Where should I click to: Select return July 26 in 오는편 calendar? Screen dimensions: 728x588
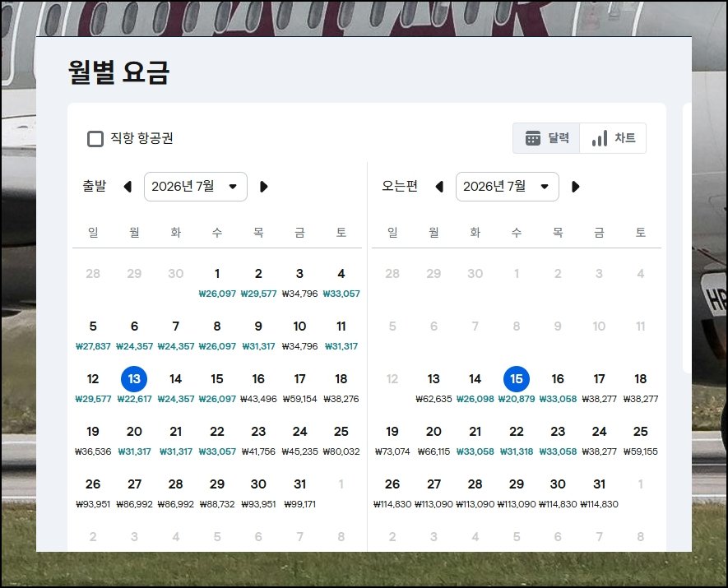pos(392,493)
